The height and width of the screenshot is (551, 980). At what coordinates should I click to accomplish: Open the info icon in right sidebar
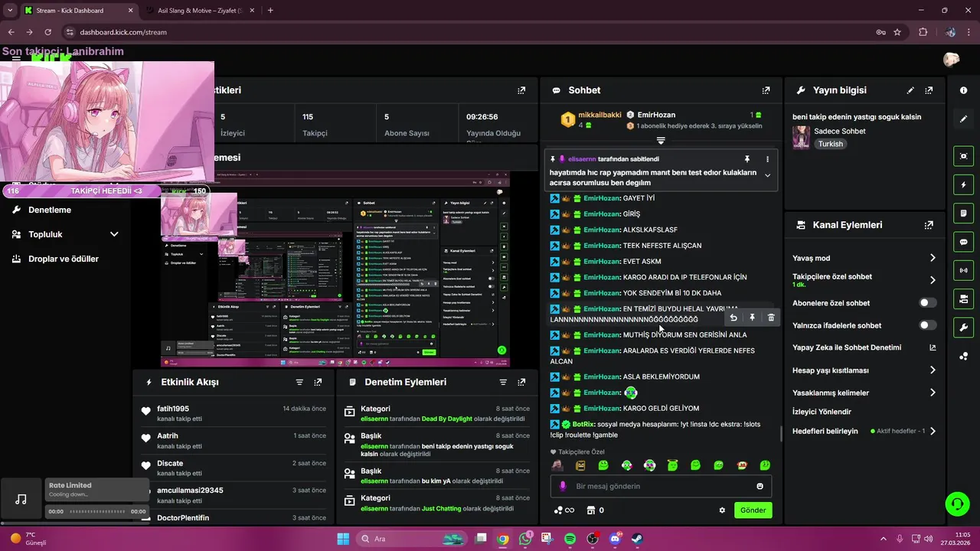point(963,90)
